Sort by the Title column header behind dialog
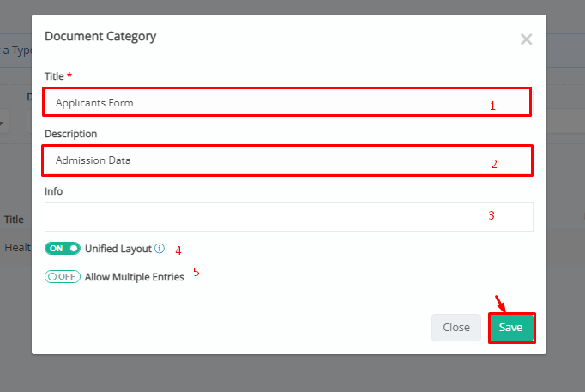Screen dimensions: 585x392 point(15,220)
